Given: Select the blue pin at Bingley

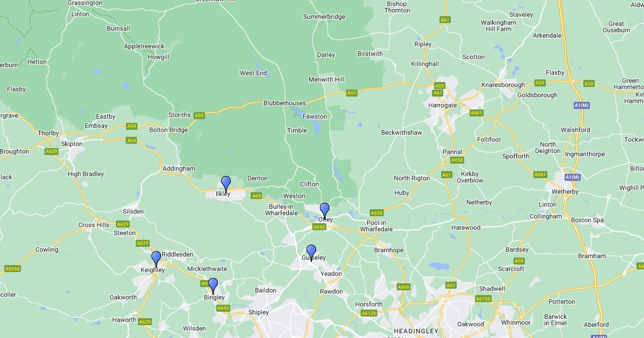Looking at the screenshot, I should (213, 286).
